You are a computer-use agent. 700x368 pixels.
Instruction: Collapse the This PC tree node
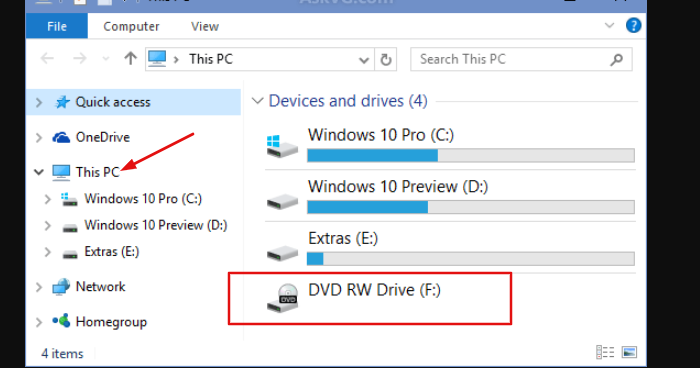pyautogui.click(x=39, y=172)
